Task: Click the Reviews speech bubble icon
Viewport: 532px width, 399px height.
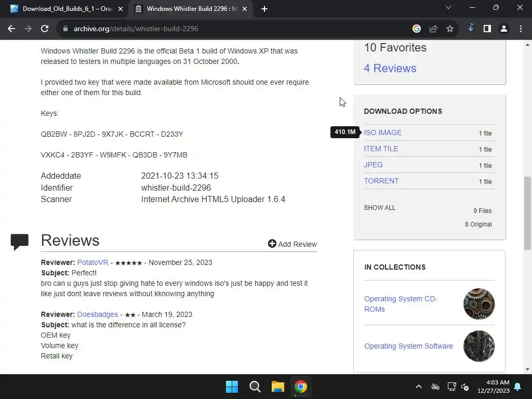Action: (x=19, y=242)
